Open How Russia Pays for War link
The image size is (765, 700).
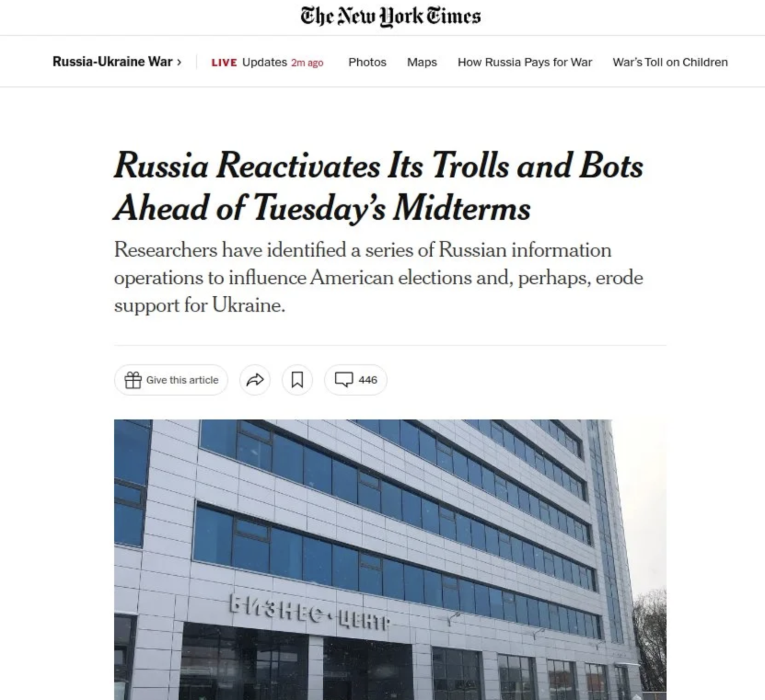[x=525, y=62]
